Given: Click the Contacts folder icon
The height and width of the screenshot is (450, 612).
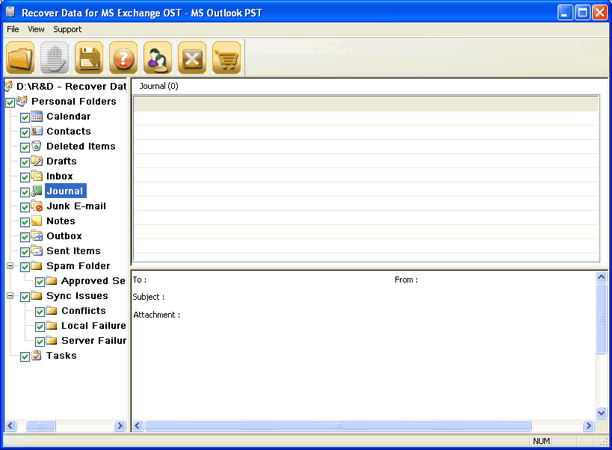Looking at the screenshot, I should [37, 131].
